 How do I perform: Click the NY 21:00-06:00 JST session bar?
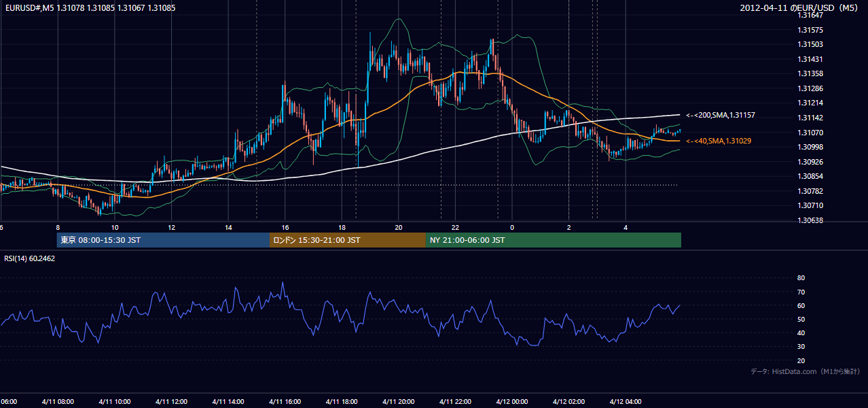click(554, 240)
